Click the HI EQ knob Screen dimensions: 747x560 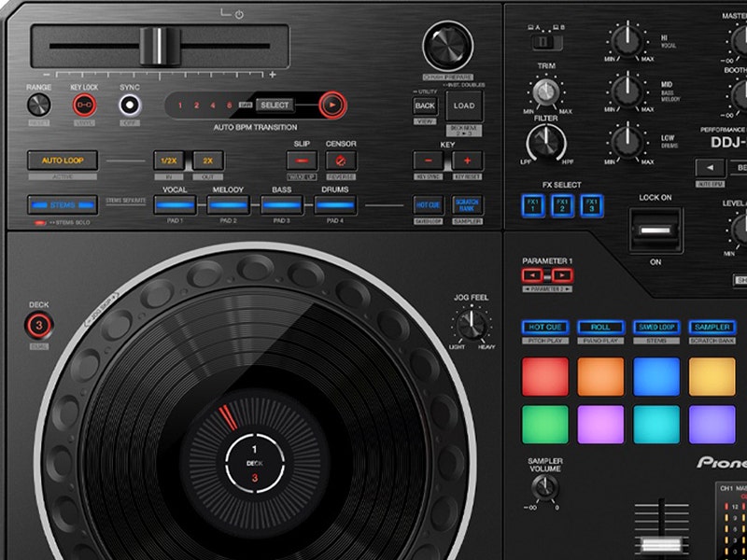click(x=627, y=41)
